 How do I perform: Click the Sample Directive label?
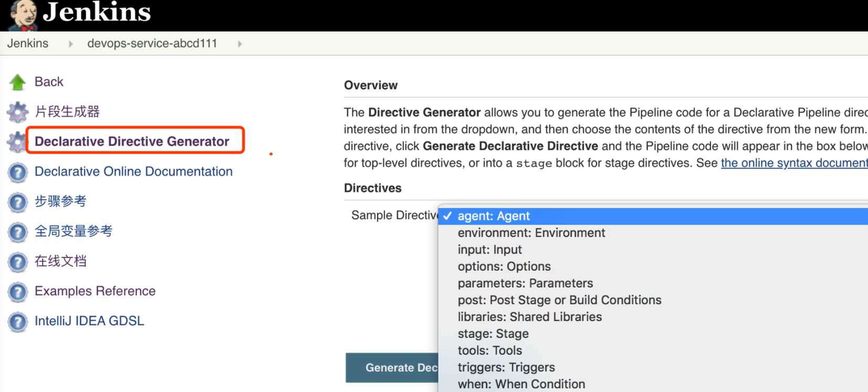point(395,215)
